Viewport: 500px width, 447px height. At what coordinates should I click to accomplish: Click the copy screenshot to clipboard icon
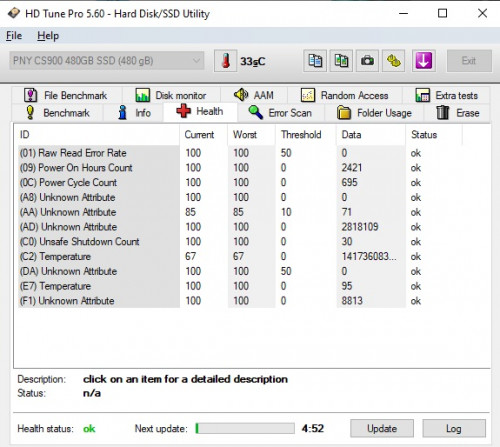341,61
